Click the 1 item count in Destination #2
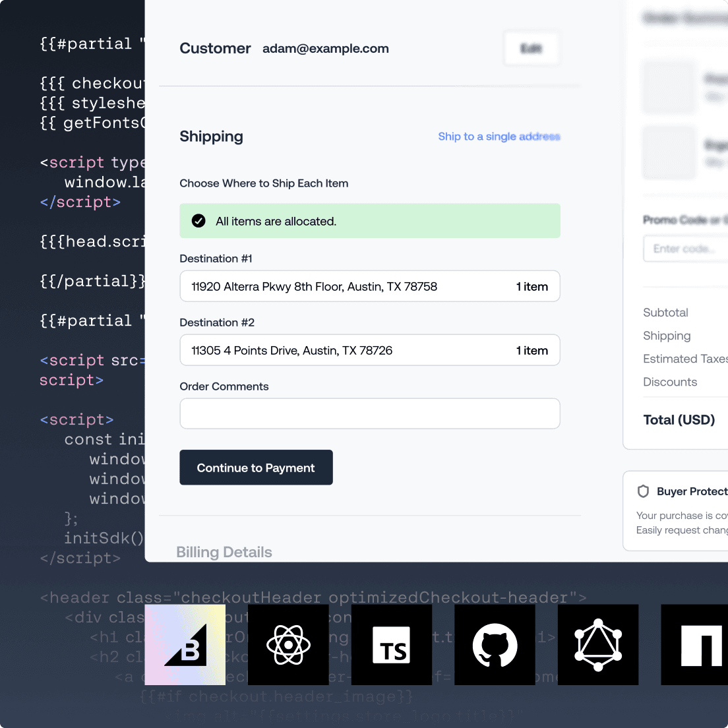The width and height of the screenshot is (728, 728). click(532, 351)
